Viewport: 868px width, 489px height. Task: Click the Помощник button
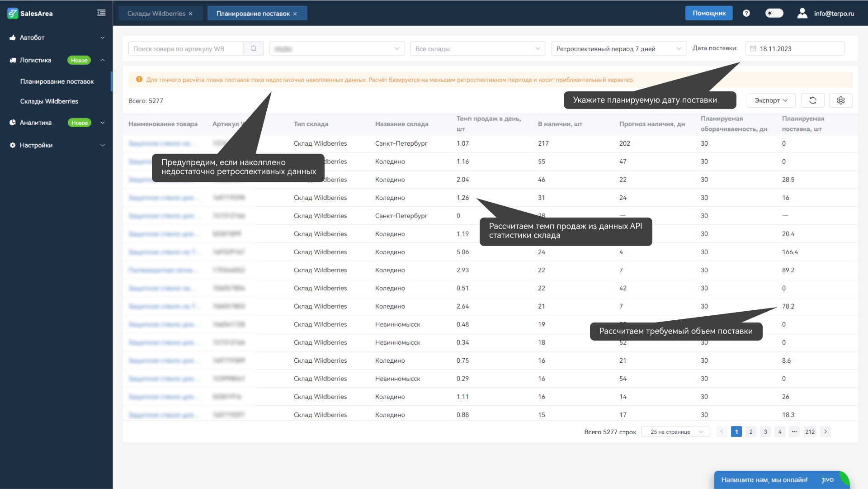[x=709, y=13]
